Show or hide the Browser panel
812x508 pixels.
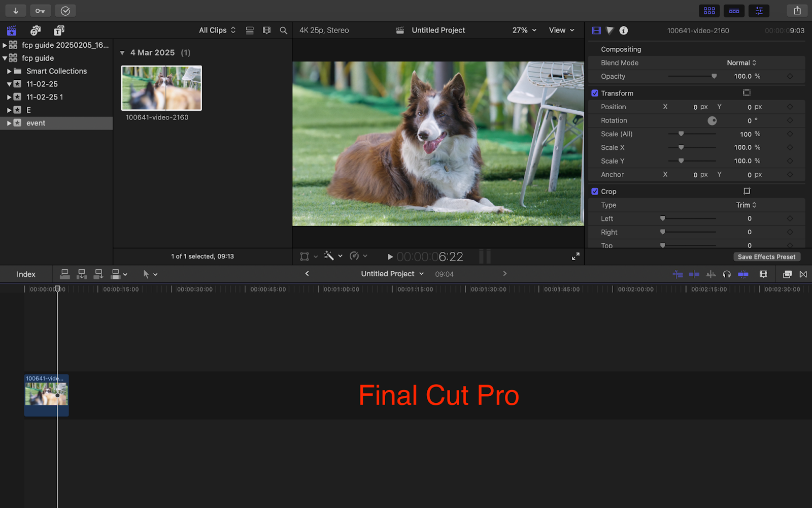(709, 11)
